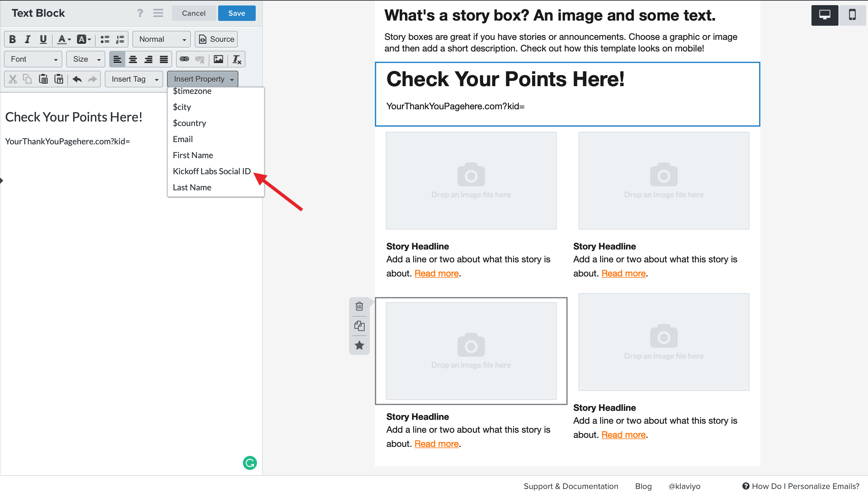Image resolution: width=868 pixels, height=497 pixels.
Task: Click the help question mark icon
Action: [140, 13]
